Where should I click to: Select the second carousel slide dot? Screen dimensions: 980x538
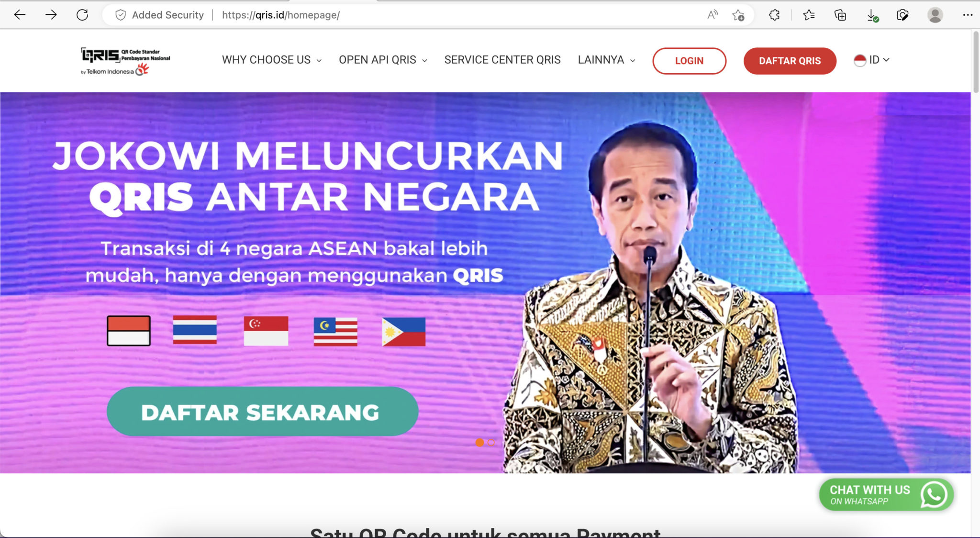pos(491,443)
